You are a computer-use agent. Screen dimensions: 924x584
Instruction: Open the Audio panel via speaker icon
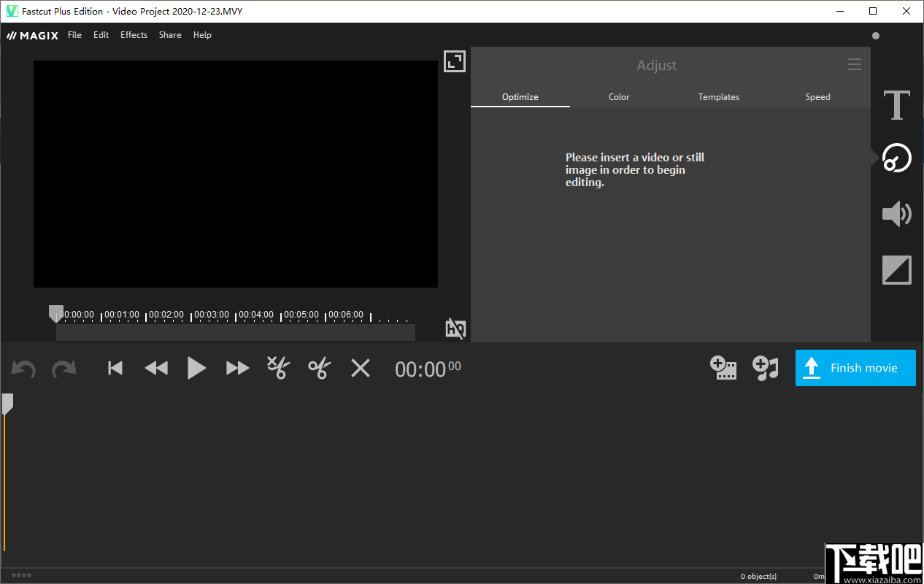point(896,214)
